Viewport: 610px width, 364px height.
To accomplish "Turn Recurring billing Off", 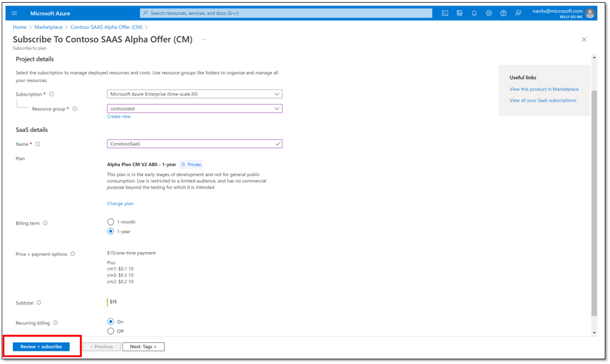I will [110, 330].
